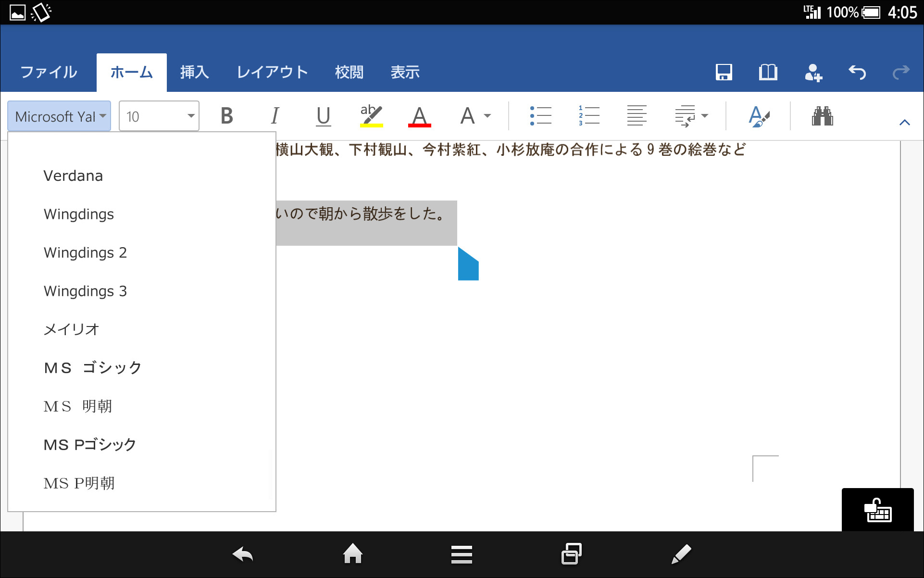
Task: Insert a bulleted list
Action: tap(540, 115)
